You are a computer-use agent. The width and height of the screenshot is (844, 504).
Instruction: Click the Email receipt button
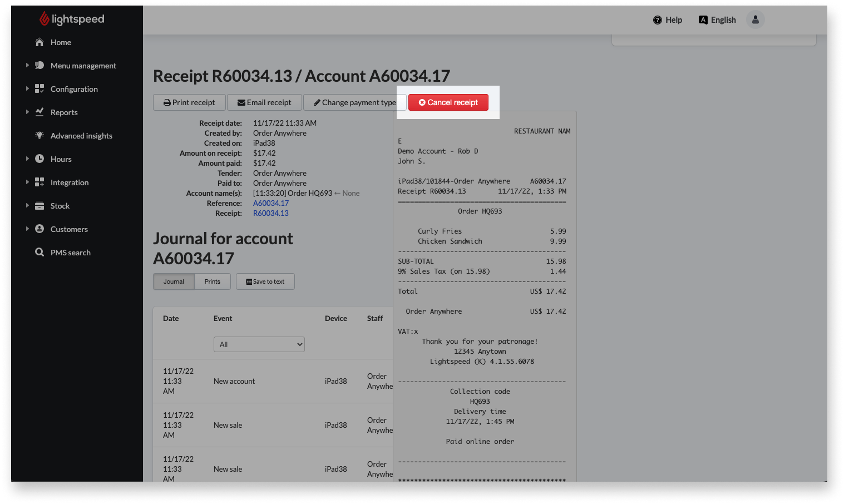pyautogui.click(x=264, y=102)
